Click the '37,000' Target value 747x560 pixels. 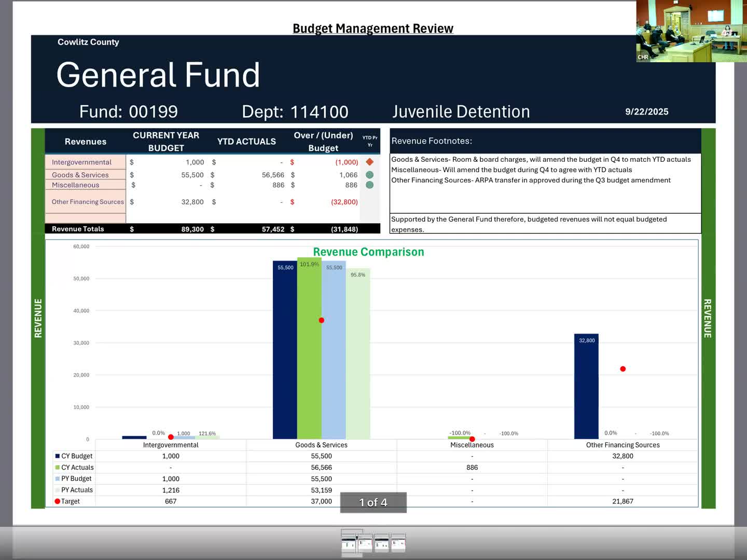tap(322, 501)
